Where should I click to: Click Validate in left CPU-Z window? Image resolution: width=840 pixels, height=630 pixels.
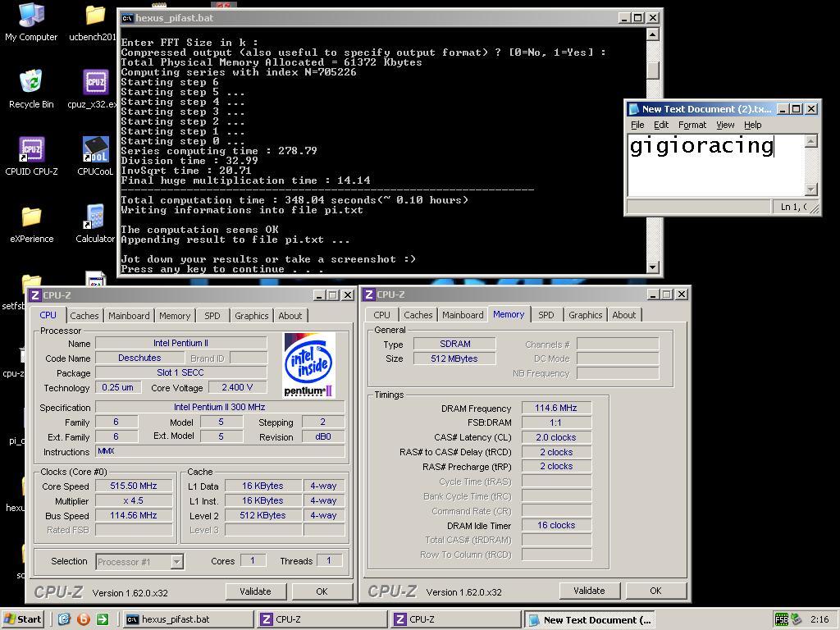tap(256, 591)
